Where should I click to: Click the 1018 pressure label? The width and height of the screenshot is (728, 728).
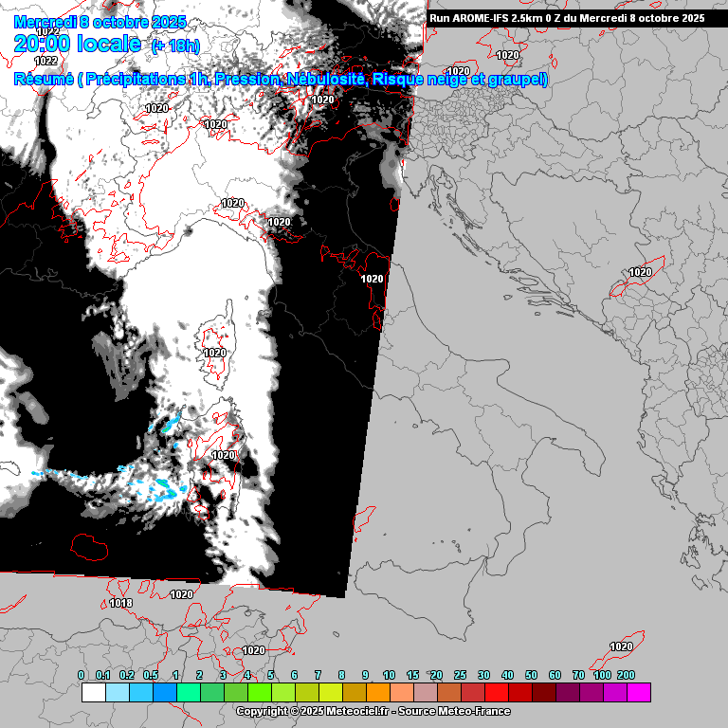120,604
